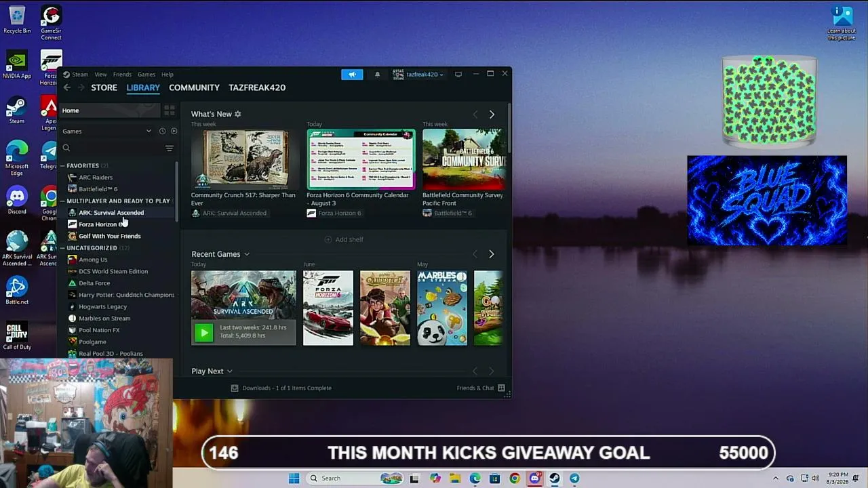Launch Battle.net from desktop
The height and width of the screenshot is (488, 868).
coord(17,291)
